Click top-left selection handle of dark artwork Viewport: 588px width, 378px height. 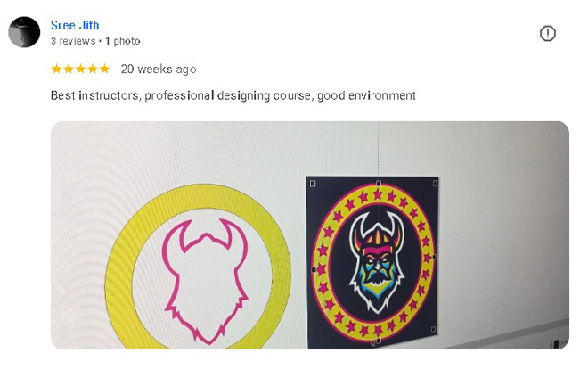313,184
